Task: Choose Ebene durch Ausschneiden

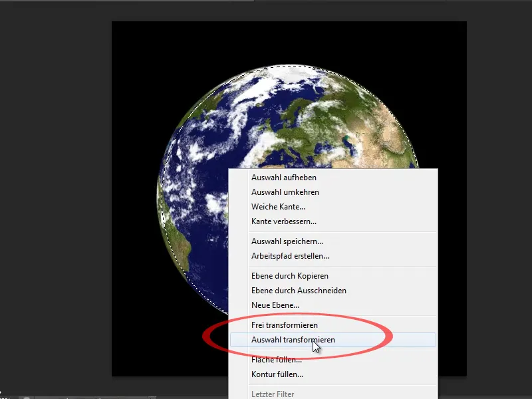Action: (x=333, y=291)
